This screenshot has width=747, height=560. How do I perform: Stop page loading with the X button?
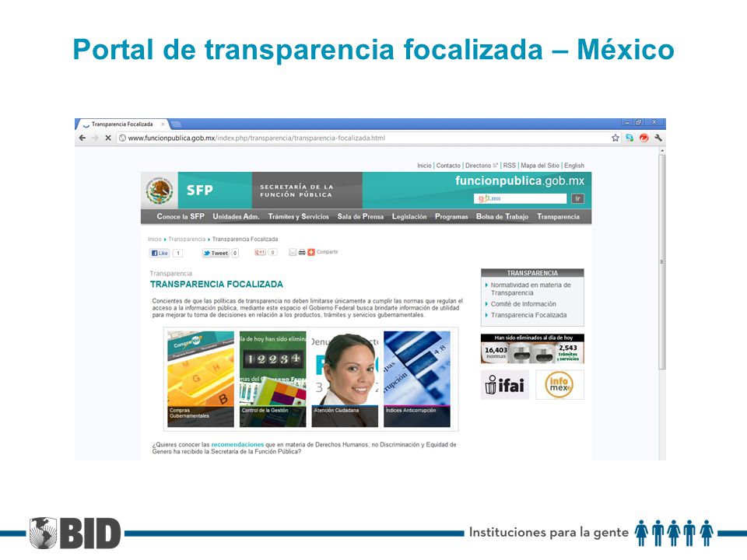click(x=108, y=138)
